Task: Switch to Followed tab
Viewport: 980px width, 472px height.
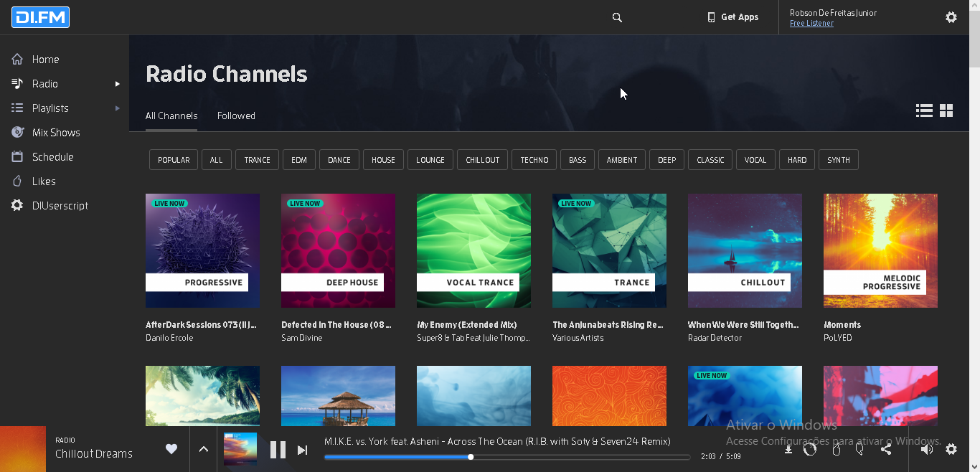Action: coord(236,115)
